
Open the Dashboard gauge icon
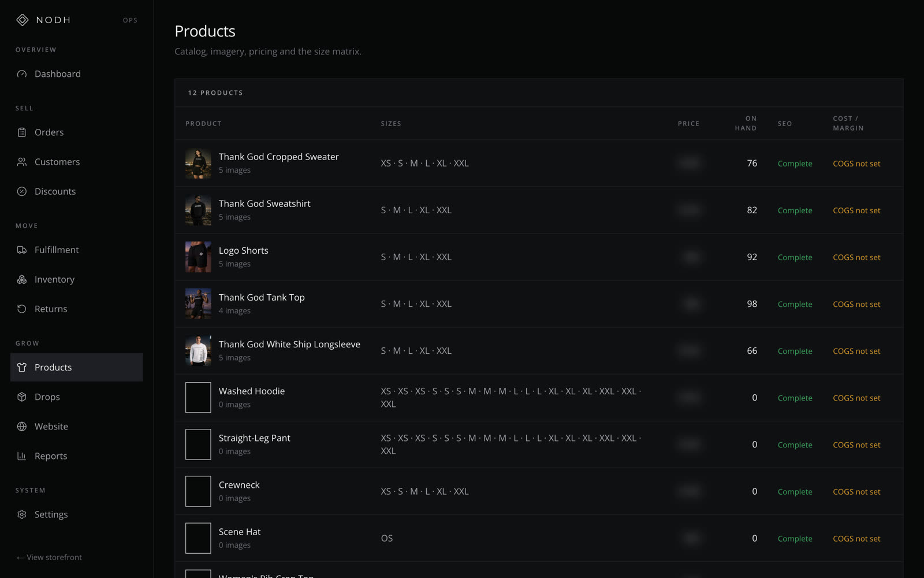coord(22,74)
